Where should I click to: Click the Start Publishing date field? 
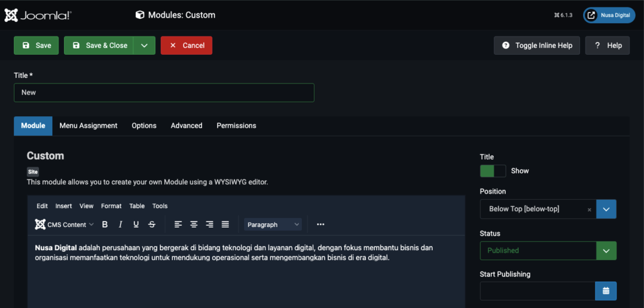(x=537, y=291)
